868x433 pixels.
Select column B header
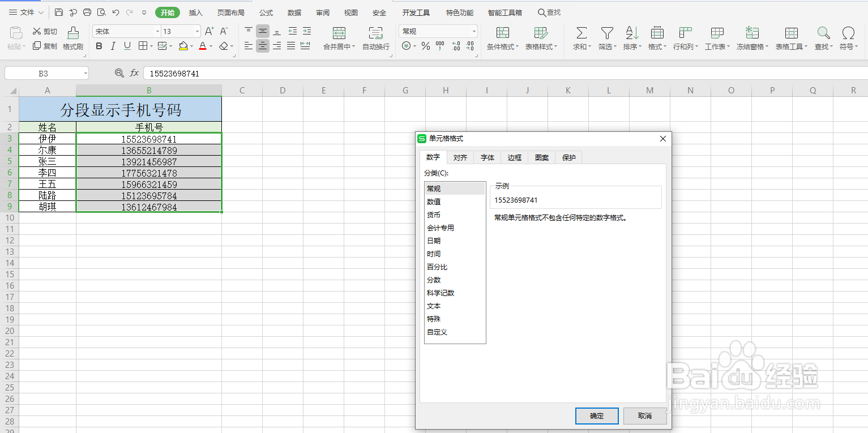149,90
